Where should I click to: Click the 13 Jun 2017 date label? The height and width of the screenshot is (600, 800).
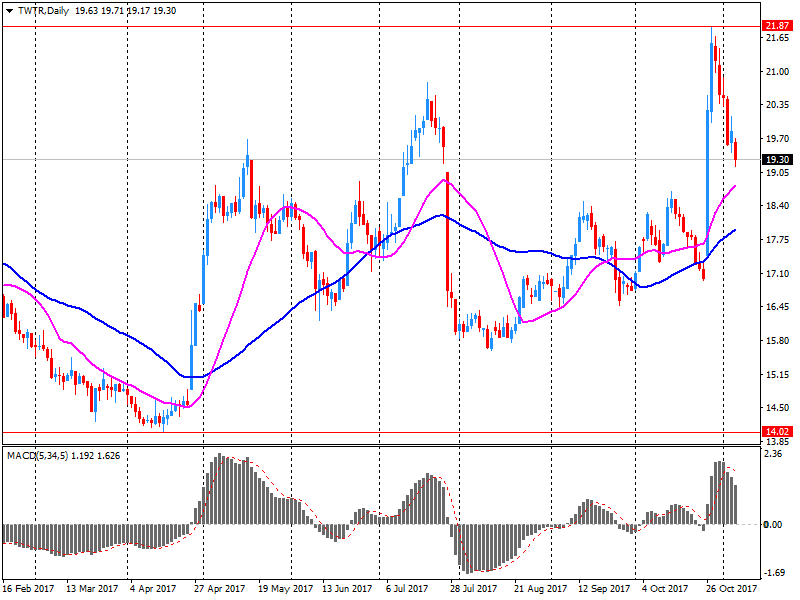coord(347,589)
